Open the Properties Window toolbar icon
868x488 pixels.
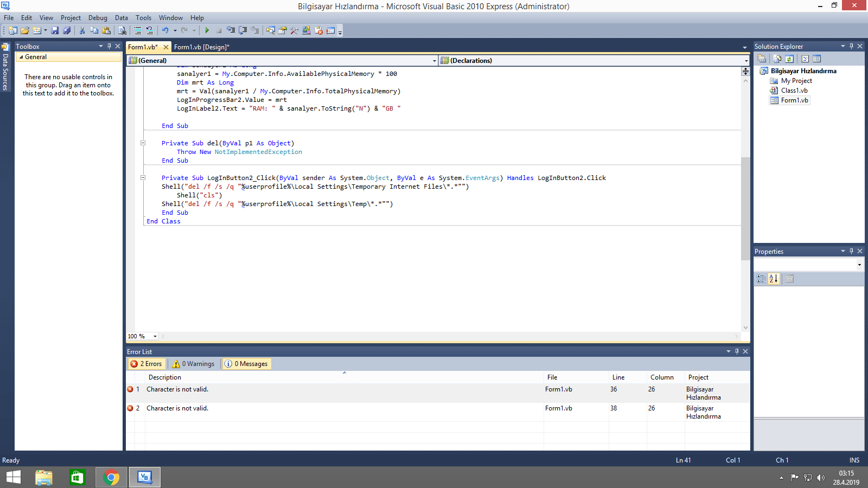click(282, 30)
